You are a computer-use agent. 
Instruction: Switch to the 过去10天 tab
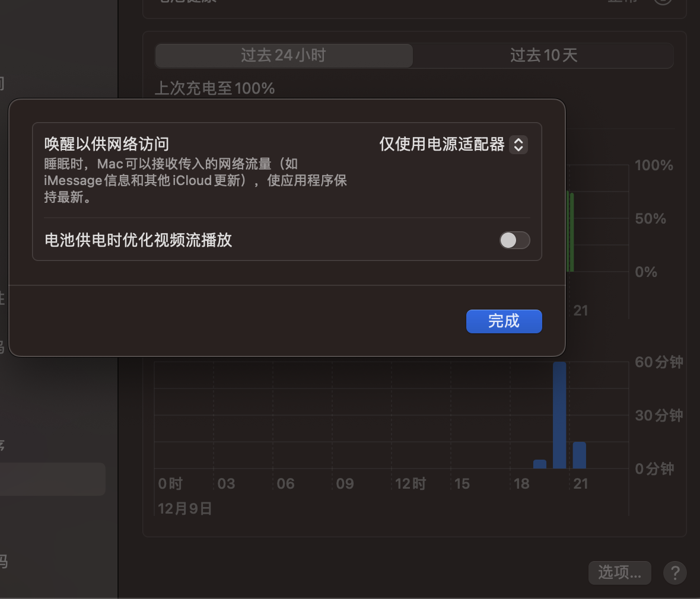(543, 56)
